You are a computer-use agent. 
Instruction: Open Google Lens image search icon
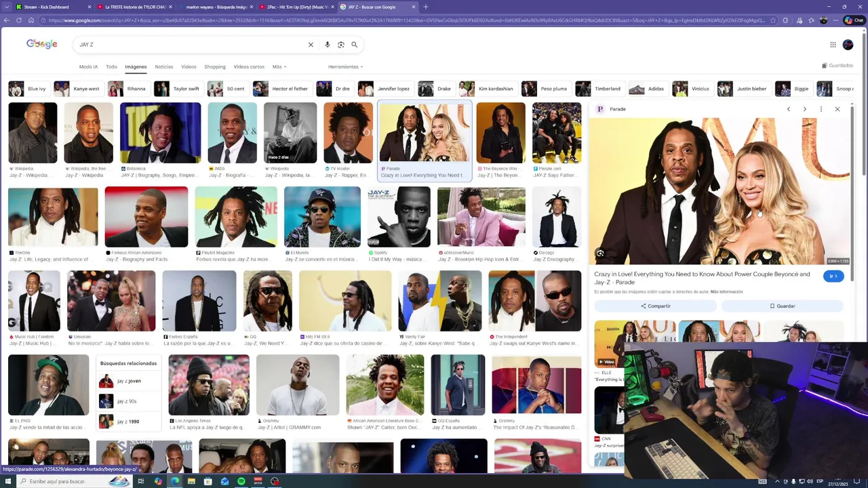point(341,45)
